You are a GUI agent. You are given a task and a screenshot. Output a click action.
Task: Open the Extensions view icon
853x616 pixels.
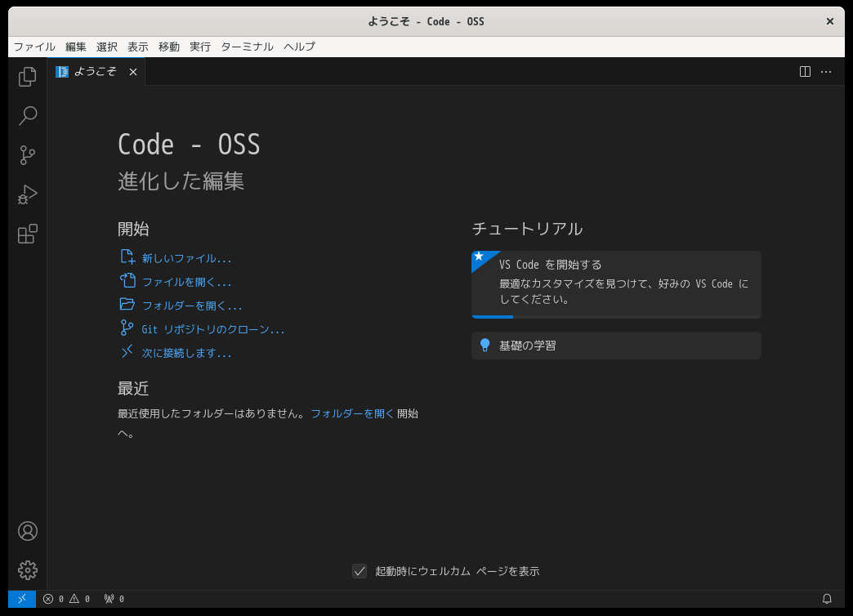pos(27,234)
